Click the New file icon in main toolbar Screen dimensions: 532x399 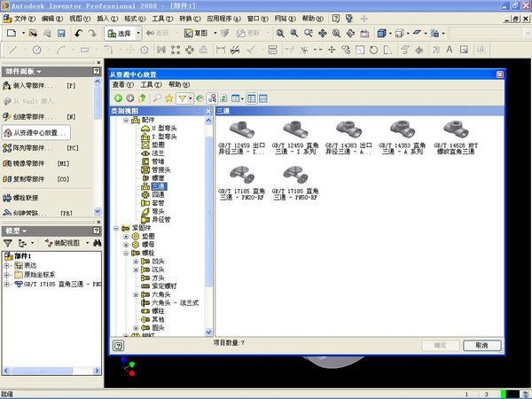12,33
